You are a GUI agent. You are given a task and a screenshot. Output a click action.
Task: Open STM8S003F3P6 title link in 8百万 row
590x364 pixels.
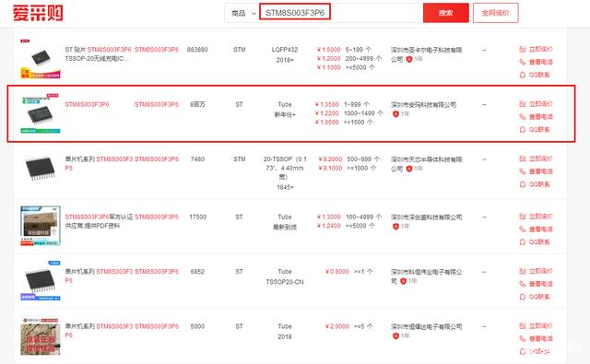pos(87,104)
